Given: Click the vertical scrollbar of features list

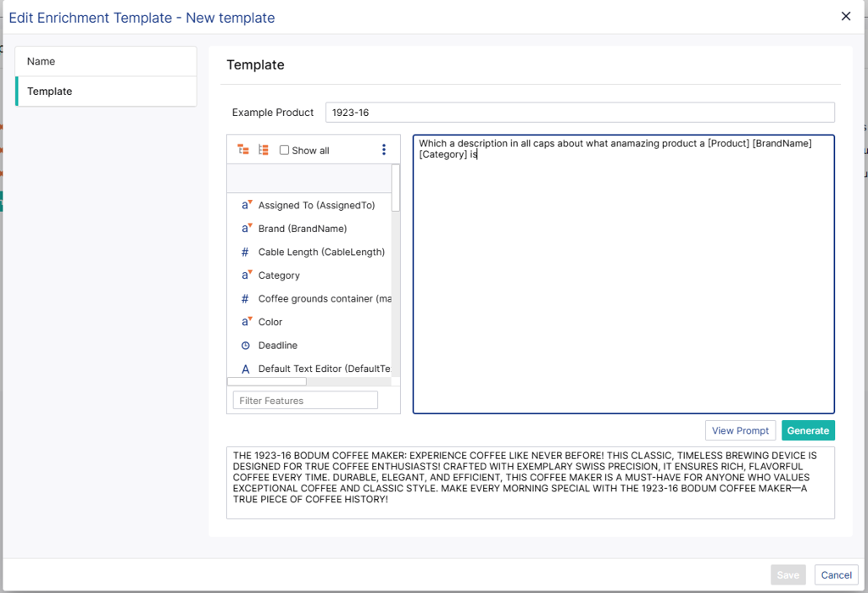Looking at the screenshot, I should tap(395, 187).
